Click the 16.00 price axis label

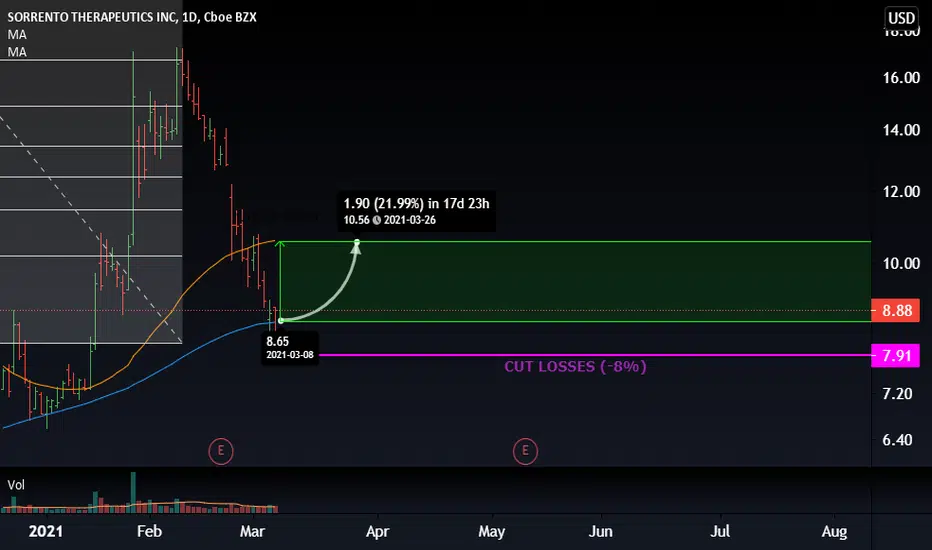901,77
